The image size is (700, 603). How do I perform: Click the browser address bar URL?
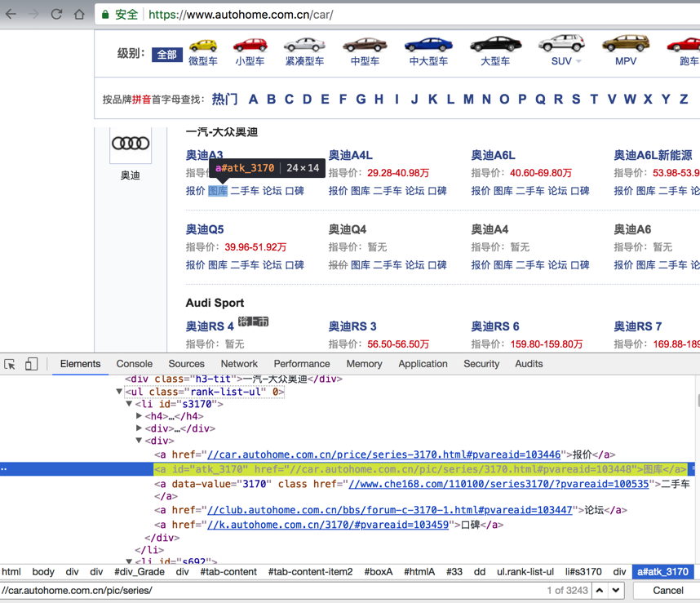[x=241, y=15]
